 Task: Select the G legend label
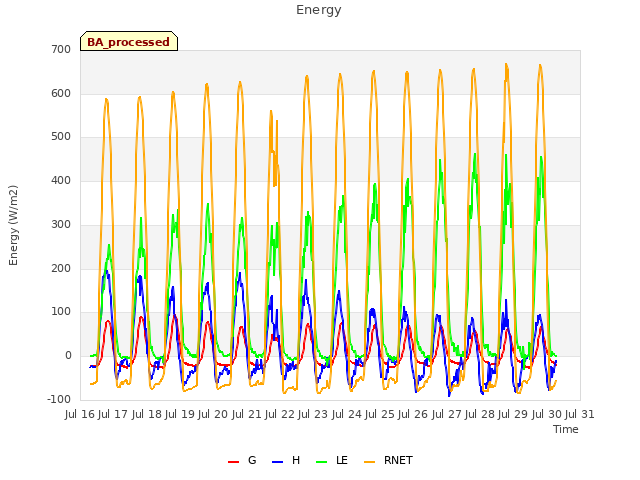252,460
